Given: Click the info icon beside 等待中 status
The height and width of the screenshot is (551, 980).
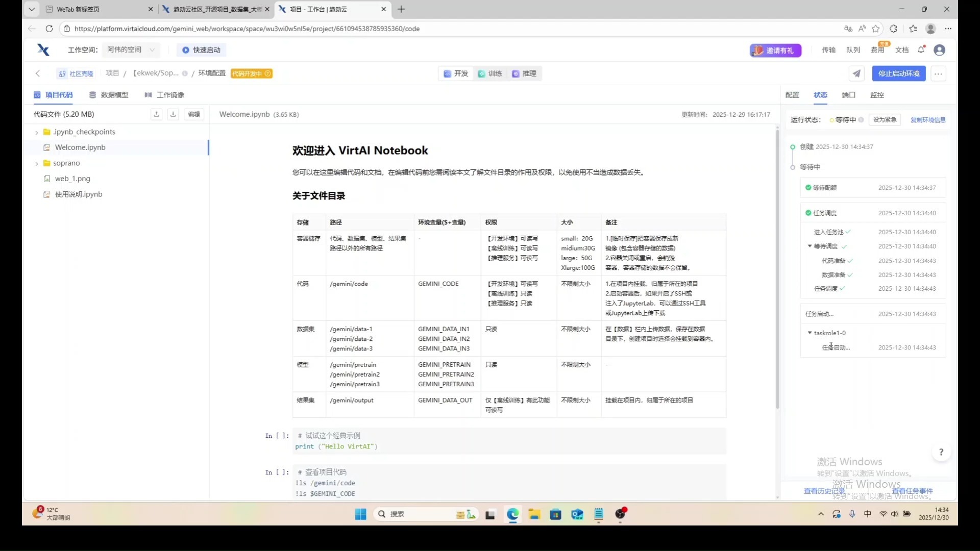Looking at the screenshot, I should click(861, 120).
